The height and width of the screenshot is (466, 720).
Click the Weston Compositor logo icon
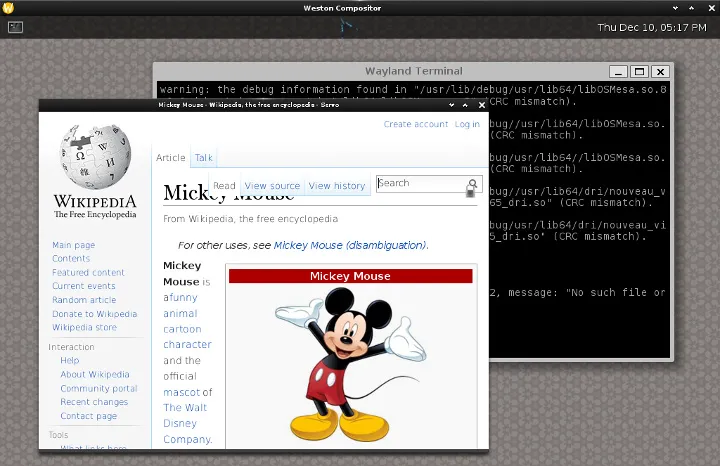pos(8,8)
